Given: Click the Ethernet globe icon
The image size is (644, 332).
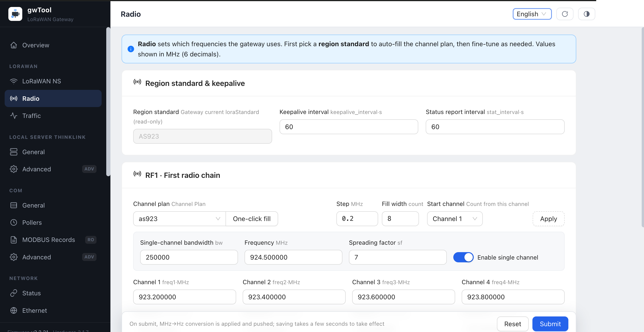Looking at the screenshot, I should pyautogui.click(x=14, y=310).
